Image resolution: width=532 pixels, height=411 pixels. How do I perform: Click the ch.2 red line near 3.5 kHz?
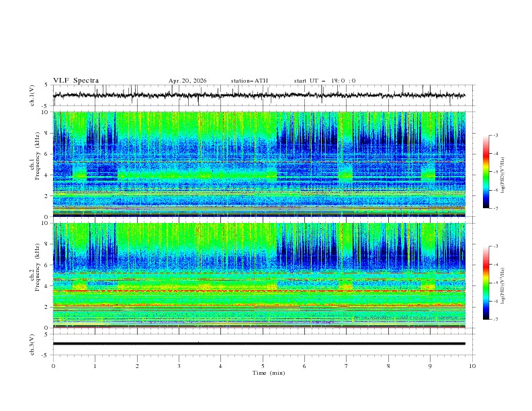click(x=259, y=291)
